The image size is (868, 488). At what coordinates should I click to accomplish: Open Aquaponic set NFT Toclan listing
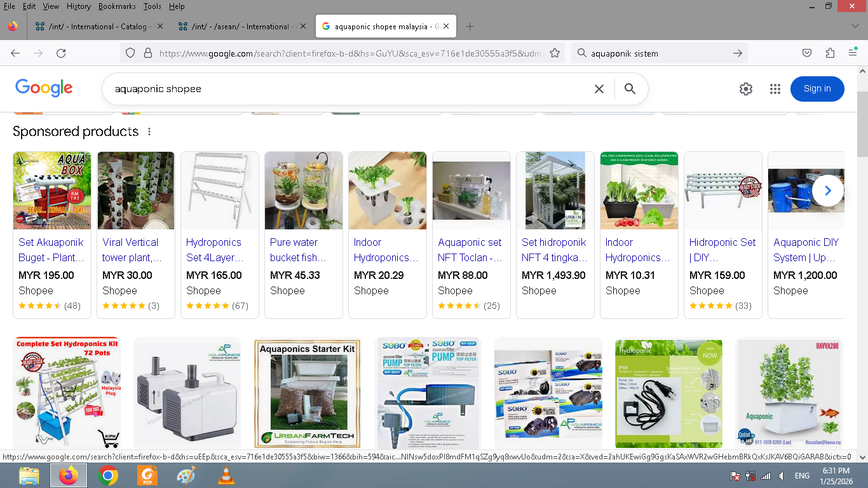(x=471, y=250)
